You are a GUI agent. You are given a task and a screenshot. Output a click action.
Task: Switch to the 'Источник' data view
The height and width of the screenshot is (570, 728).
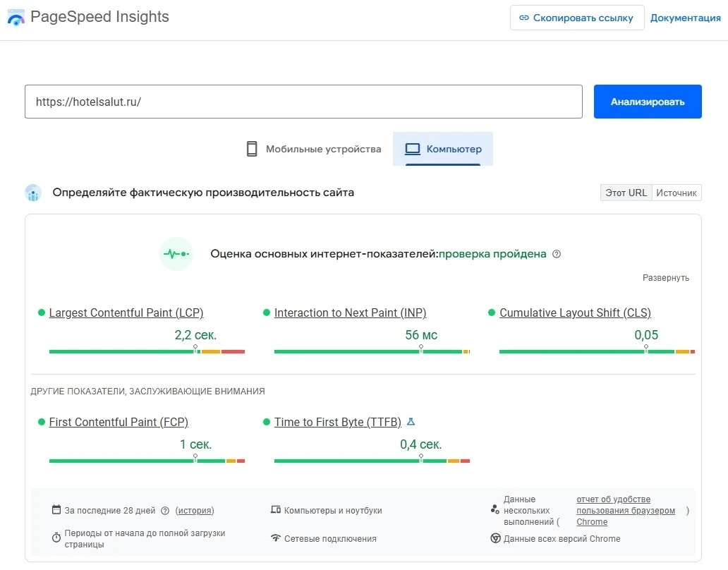[676, 193]
